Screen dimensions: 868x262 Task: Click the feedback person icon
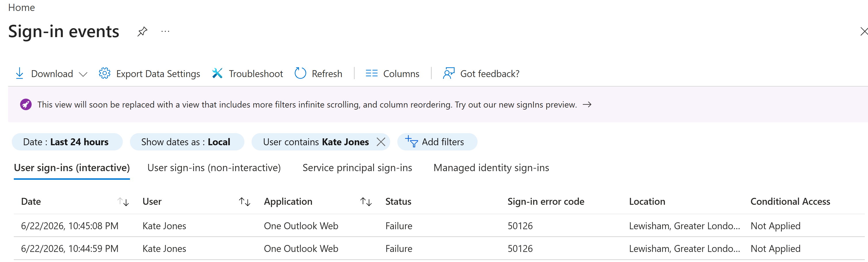[449, 73]
